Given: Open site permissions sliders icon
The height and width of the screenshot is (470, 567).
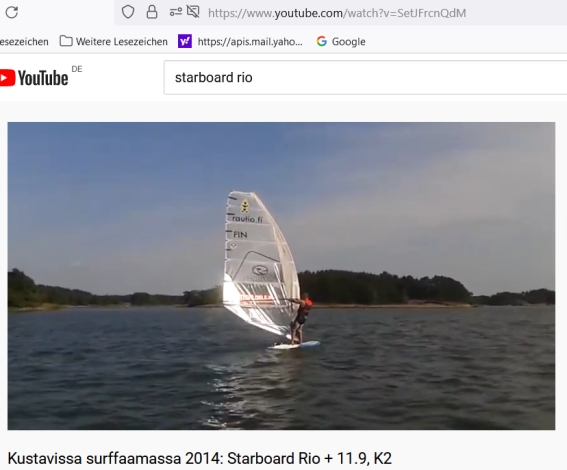Looking at the screenshot, I should point(176,12).
